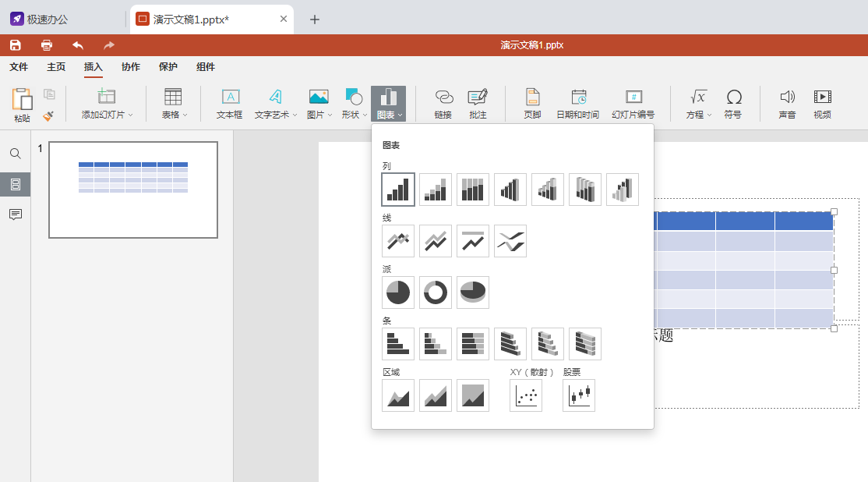The width and height of the screenshot is (868, 482).
Task: Select the 3D 100% stacked column chart
Action: coord(585,190)
